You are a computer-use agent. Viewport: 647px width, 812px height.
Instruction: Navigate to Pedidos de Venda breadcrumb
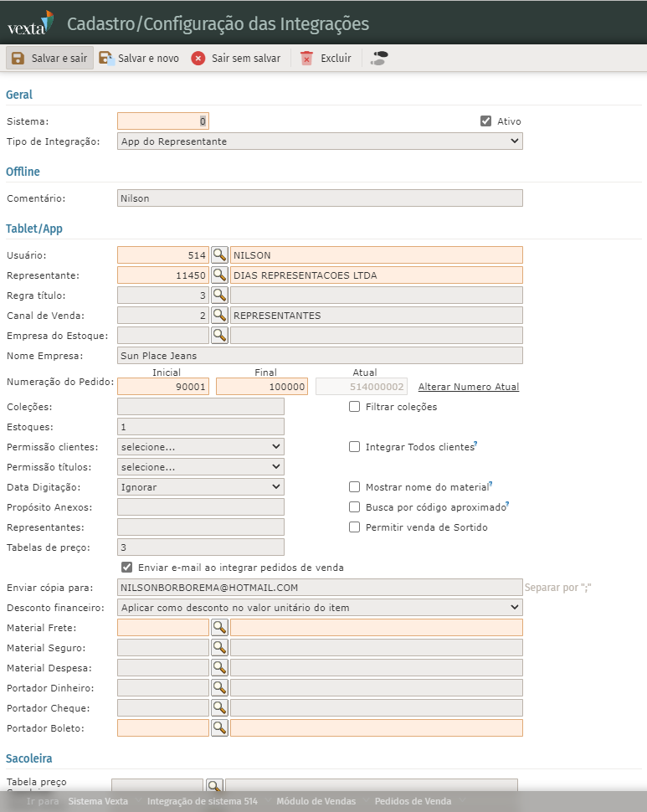pos(413,801)
